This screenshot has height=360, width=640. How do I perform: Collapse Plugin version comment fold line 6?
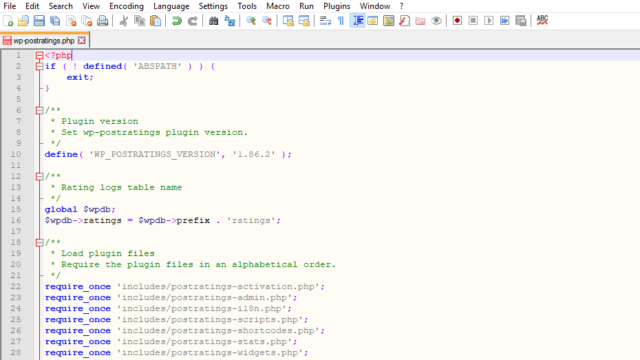click(39, 110)
